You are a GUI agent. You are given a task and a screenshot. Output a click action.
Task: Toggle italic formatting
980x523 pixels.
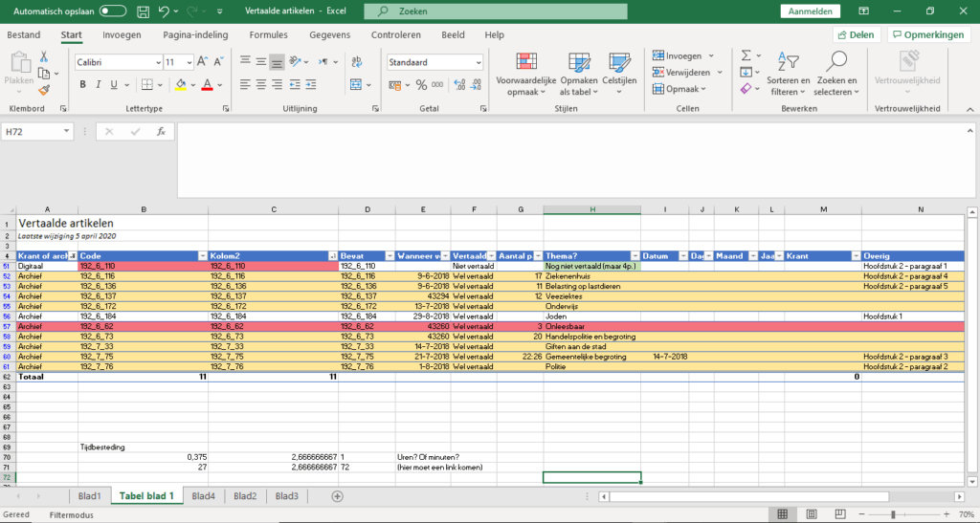[98, 85]
